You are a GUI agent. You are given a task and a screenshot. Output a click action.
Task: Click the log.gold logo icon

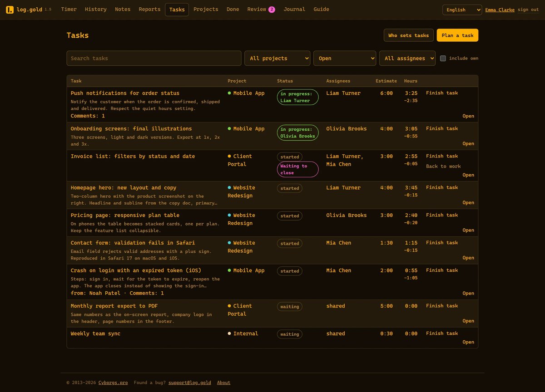pos(10,10)
